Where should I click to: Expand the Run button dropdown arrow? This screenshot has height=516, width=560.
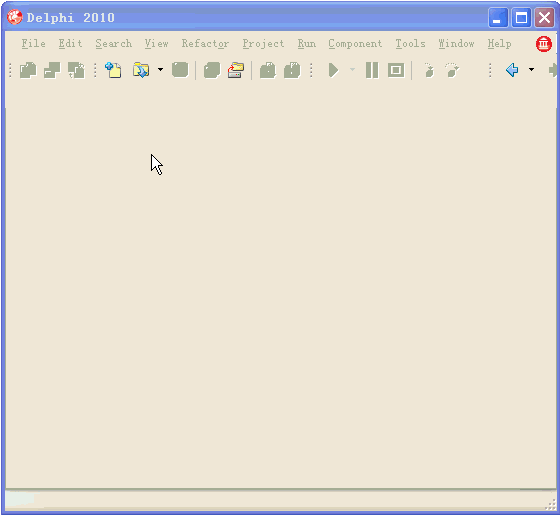click(352, 70)
